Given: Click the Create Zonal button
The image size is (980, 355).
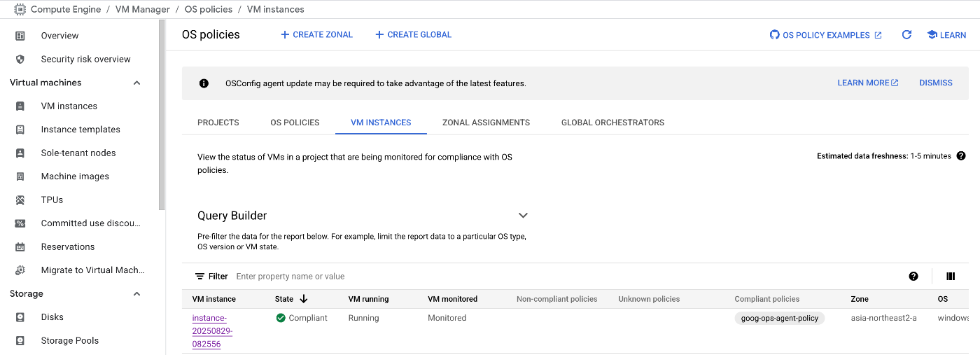Looking at the screenshot, I should (316, 34).
